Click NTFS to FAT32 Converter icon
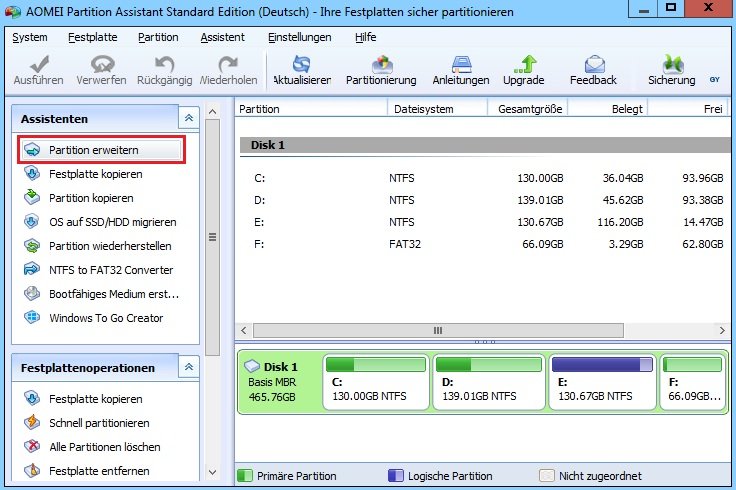The width and height of the screenshot is (736, 490). tap(32, 269)
